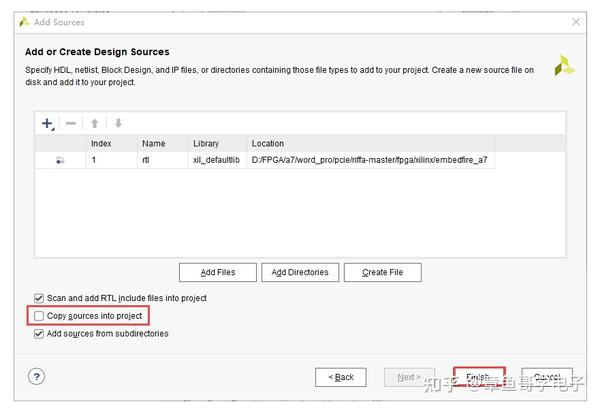Open the help question mark icon
This screenshot has height=408, width=600.
[37, 376]
